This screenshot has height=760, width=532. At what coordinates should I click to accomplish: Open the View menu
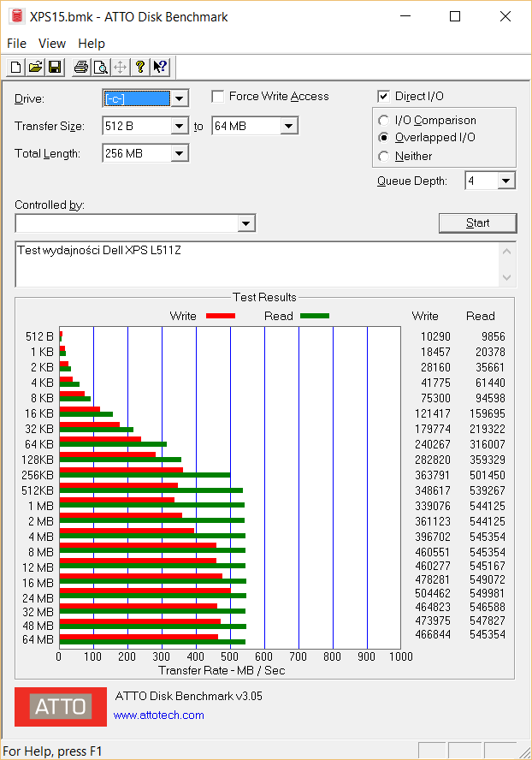pyautogui.click(x=52, y=44)
